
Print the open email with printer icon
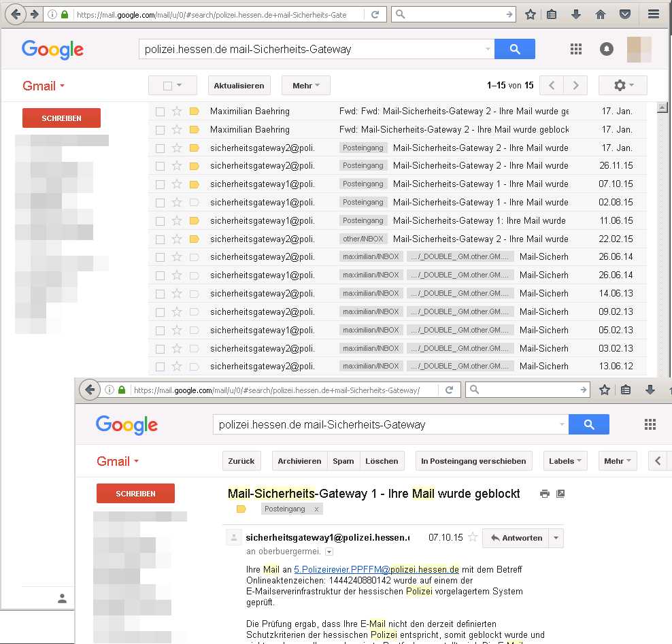(544, 494)
